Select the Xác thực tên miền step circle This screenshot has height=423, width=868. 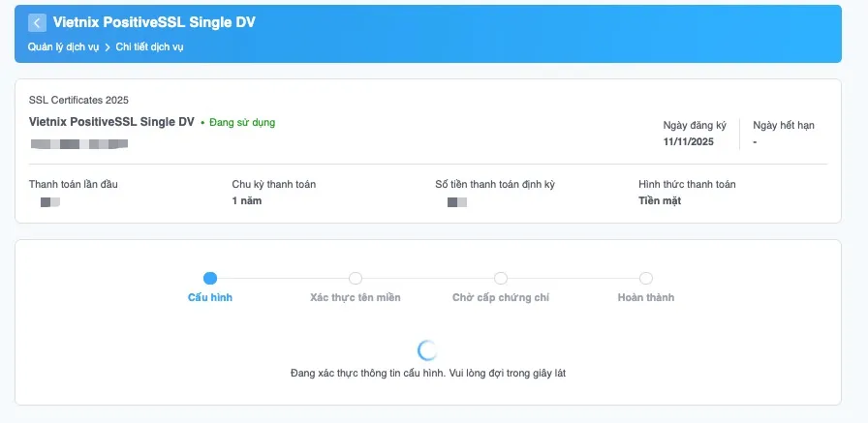point(356,279)
